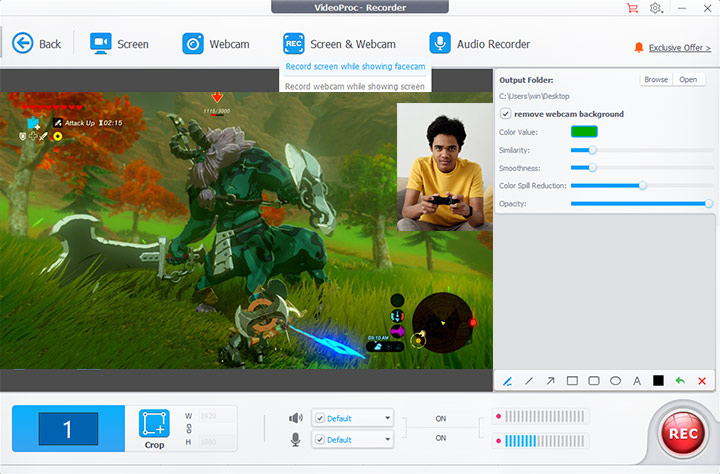
Task: Choose the ellipse shape tool
Action: (615, 381)
